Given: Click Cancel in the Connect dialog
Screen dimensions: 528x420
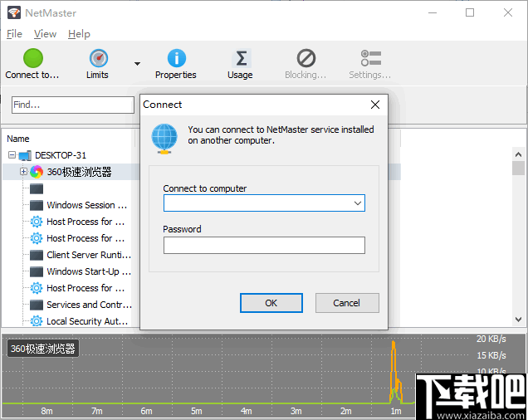Looking at the screenshot, I should 347,303.
